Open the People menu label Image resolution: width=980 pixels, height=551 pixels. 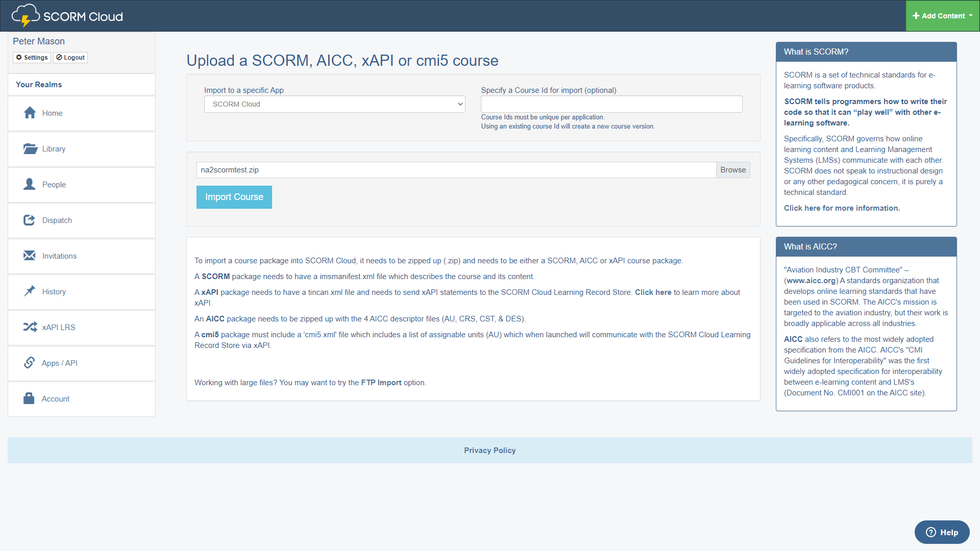pyautogui.click(x=54, y=185)
